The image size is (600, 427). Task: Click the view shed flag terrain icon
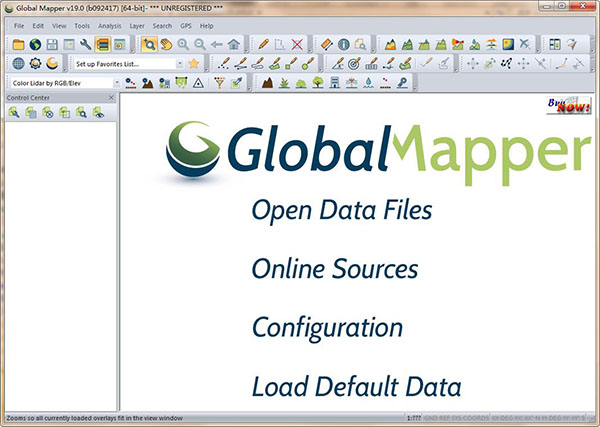(x=457, y=45)
